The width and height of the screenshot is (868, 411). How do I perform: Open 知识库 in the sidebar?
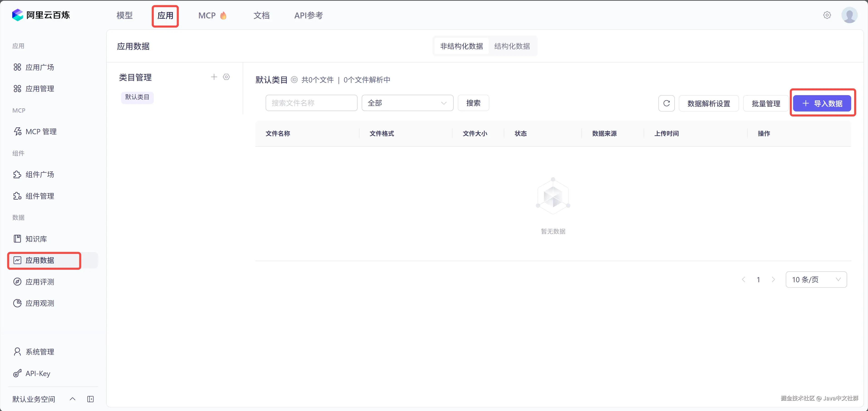click(x=36, y=239)
